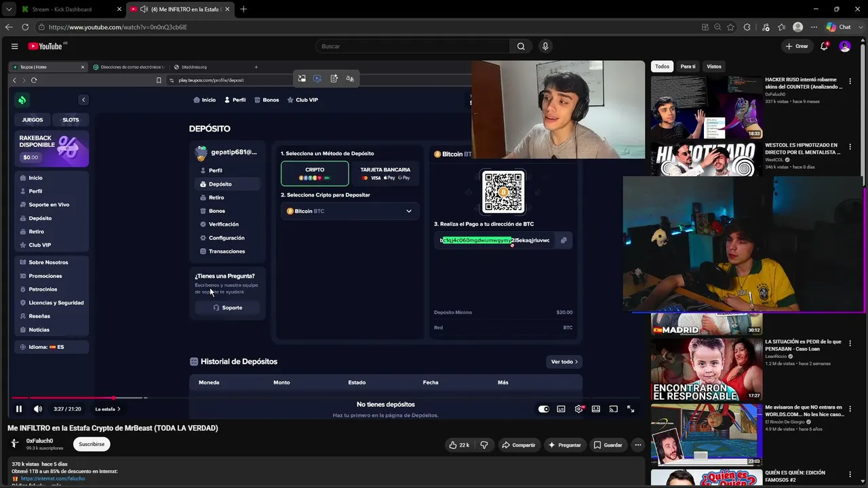868x488 pixels.
Task: Select the Vistos filter chip
Action: click(714, 66)
